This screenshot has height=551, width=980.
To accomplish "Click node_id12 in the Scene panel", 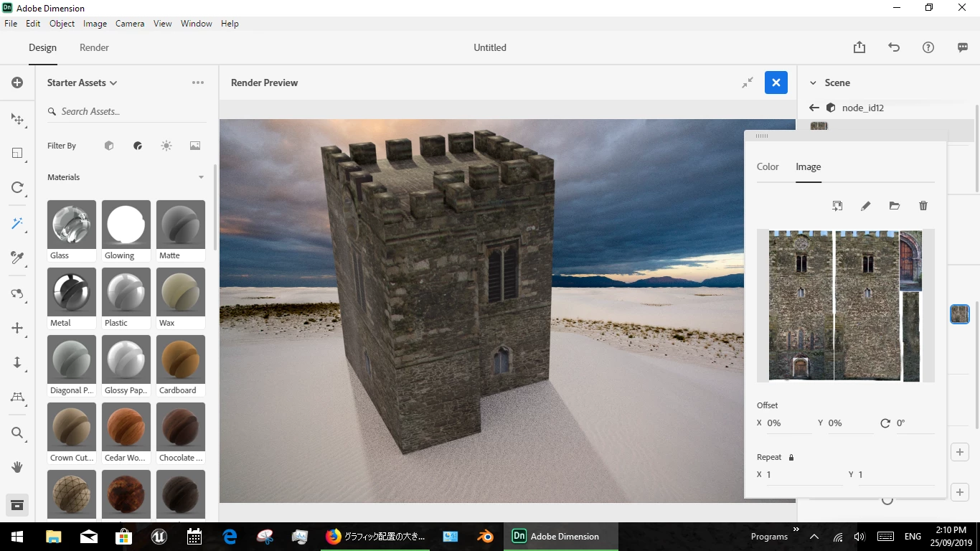I will point(863,108).
